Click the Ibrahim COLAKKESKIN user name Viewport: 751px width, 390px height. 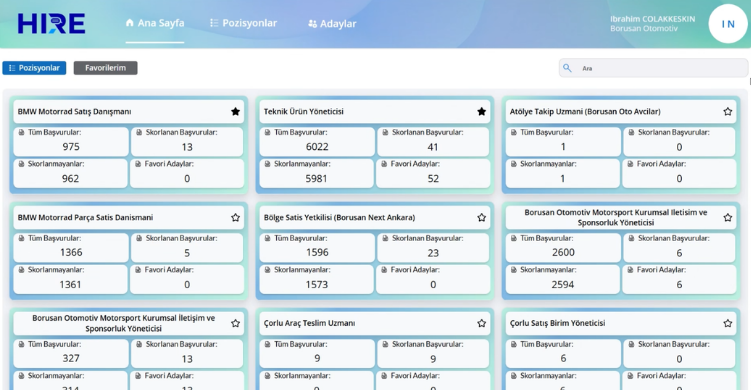tap(652, 19)
